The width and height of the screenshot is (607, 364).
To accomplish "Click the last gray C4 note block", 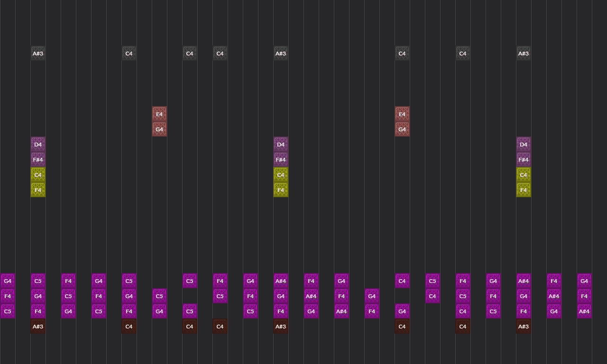I will coord(463,54).
